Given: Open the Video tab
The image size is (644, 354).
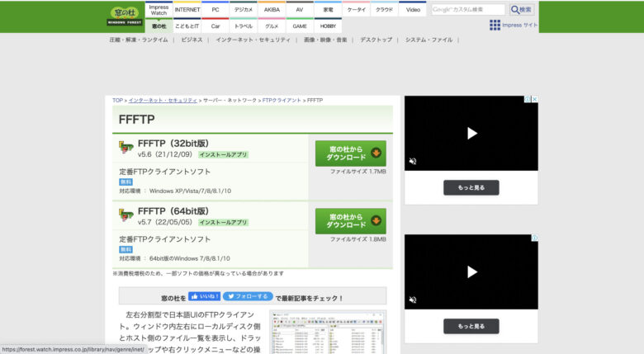Looking at the screenshot, I should coord(413,10).
